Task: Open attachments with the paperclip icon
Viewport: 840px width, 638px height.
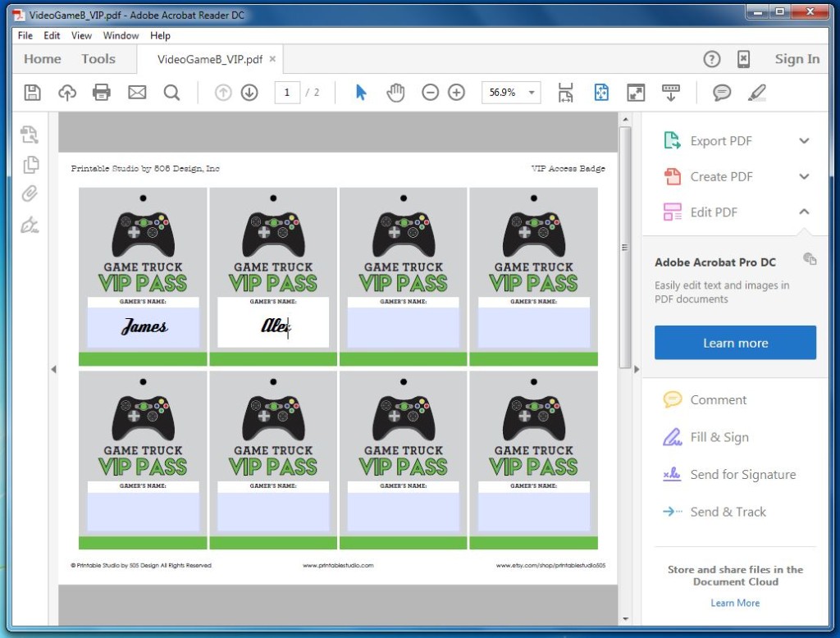Action: pos(30,194)
